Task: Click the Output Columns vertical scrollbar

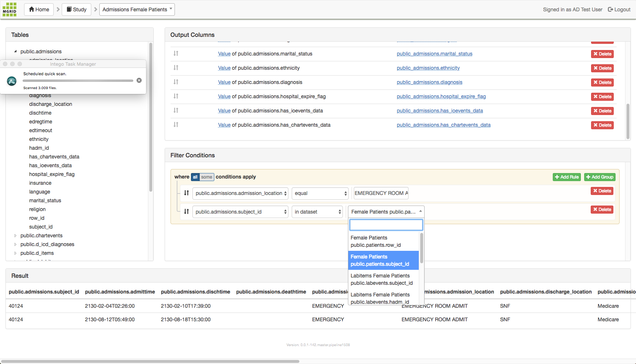Action: click(628, 122)
